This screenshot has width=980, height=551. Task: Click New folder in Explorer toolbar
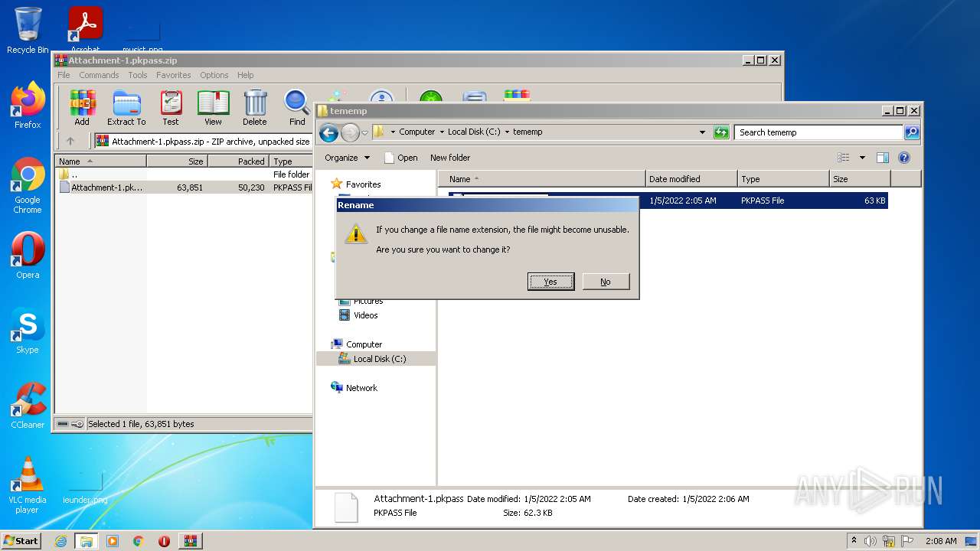tap(450, 158)
